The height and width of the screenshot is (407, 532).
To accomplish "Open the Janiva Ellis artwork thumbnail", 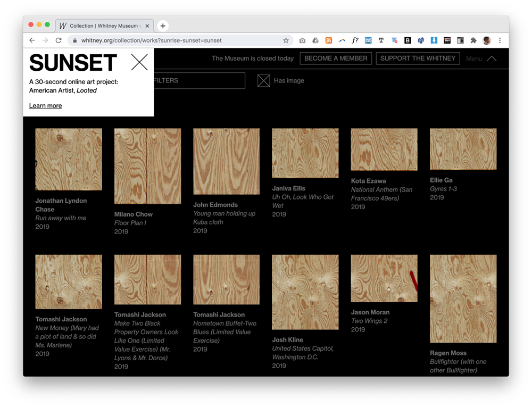I will 305,153.
